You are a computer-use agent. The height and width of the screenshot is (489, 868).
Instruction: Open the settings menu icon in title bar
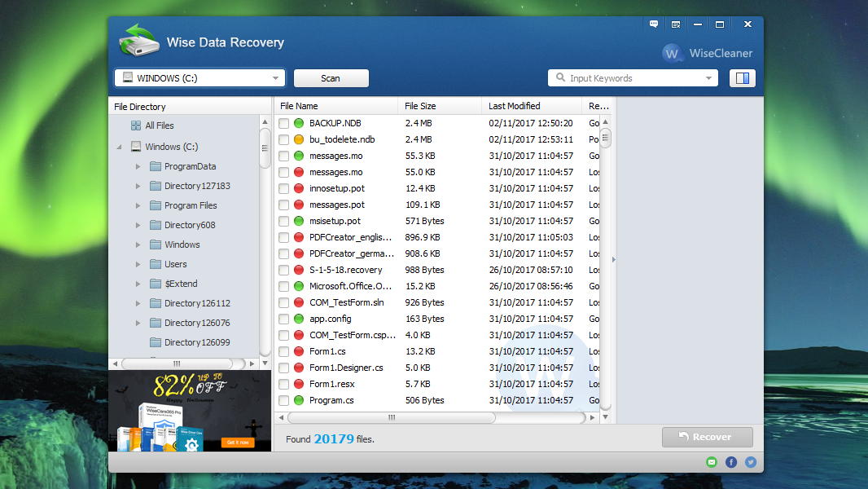pyautogui.click(x=676, y=24)
